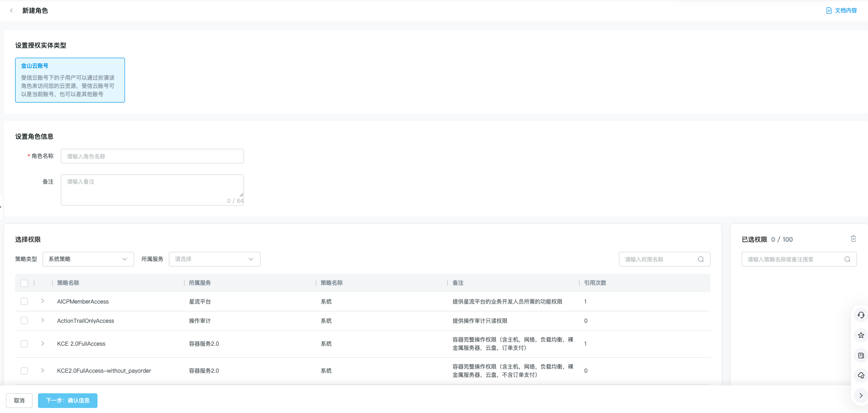
Task: Click the 取消 cancel button
Action: point(19,401)
